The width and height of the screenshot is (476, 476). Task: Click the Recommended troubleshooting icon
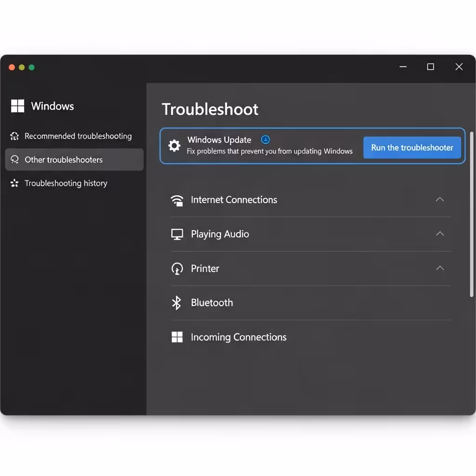14,136
